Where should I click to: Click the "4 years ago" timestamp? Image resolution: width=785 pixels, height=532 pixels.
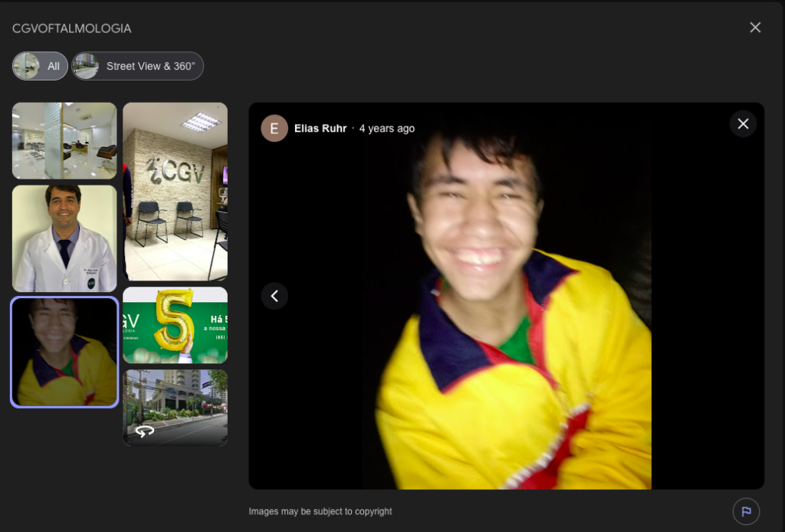click(x=387, y=128)
